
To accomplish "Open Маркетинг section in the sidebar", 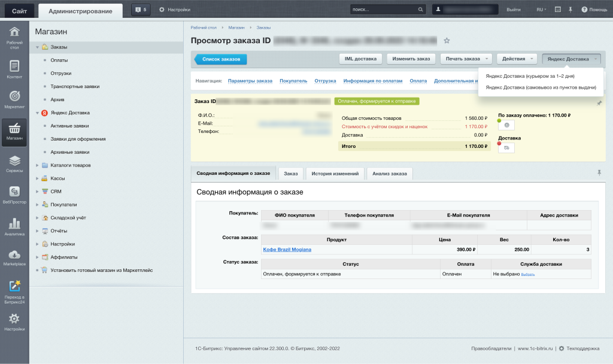I will (x=14, y=99).
